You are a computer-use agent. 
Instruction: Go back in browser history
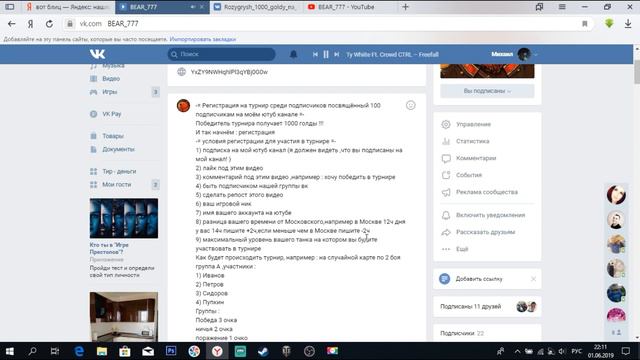point(11,24)
